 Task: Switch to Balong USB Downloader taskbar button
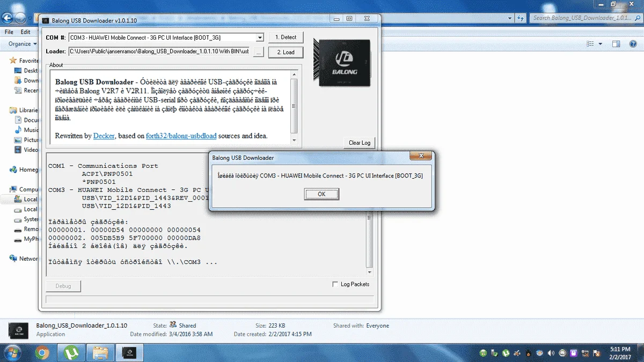pos(129,352)
